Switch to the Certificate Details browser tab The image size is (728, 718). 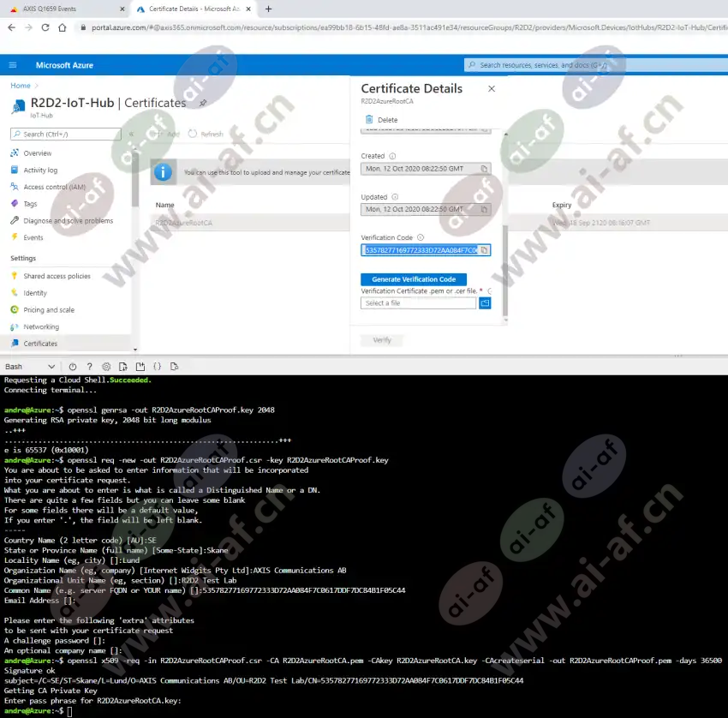click(194, 9)
